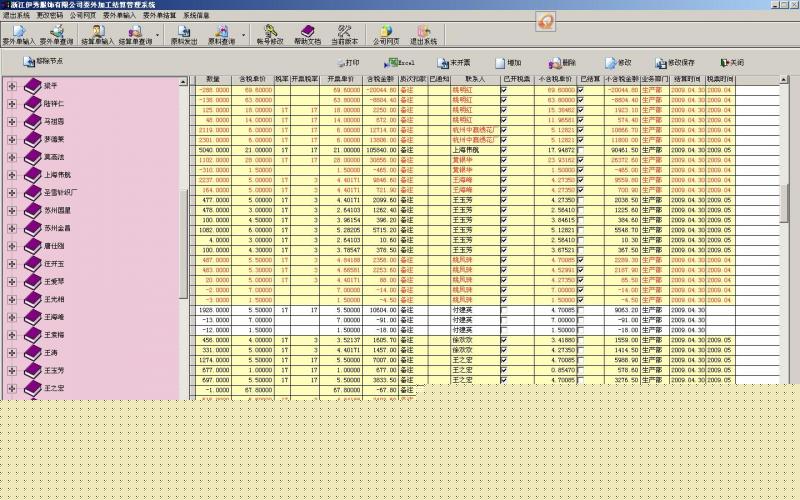Image resolution: width=800 pixels, height=500 pixels.
Task: Select the book icon for 王涛
Action: coord(33,353)
